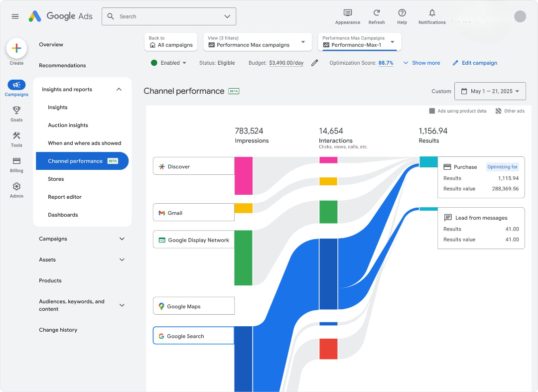Toggle the Ads using product data legend filter
Image resolution: width=538 pixels, height=392 pixels.
click(x=457, y=111)
